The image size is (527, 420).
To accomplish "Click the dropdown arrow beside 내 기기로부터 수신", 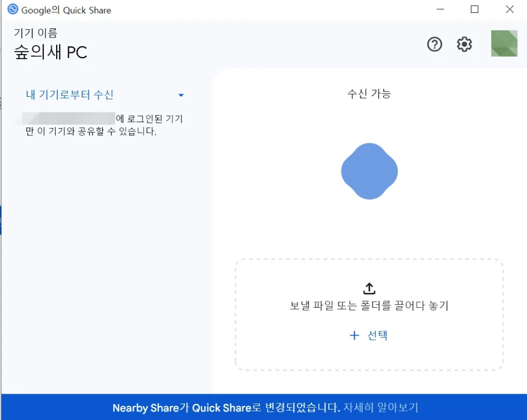I will (x=181, y=95).
